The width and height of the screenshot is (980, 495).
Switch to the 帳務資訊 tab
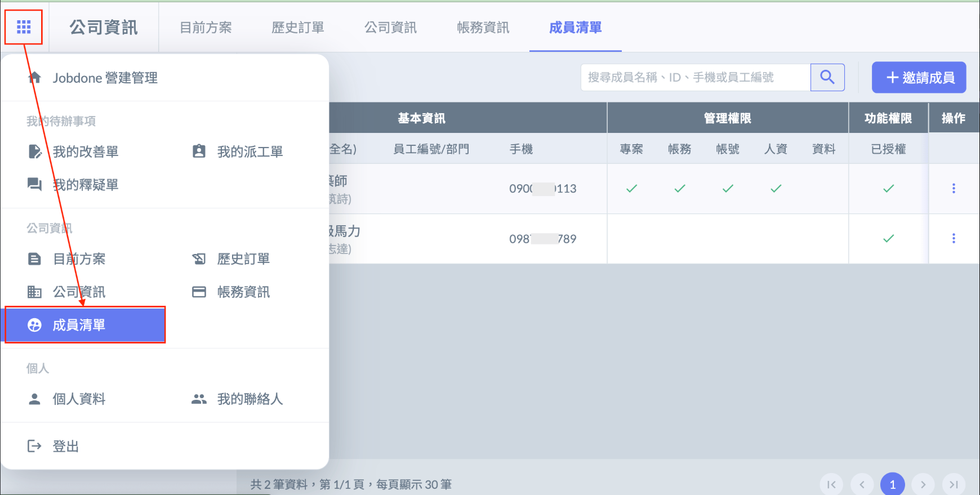click(x=483, y=28)
